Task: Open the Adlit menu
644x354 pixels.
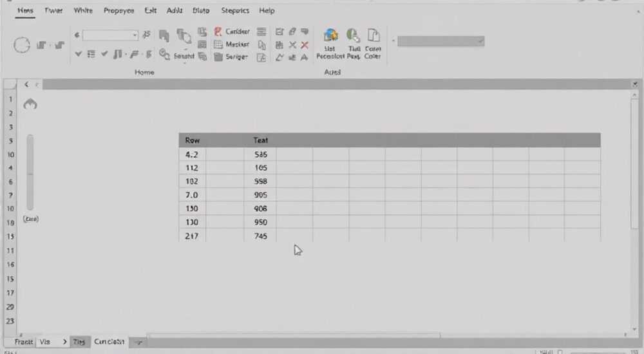Action: (174, 11)
